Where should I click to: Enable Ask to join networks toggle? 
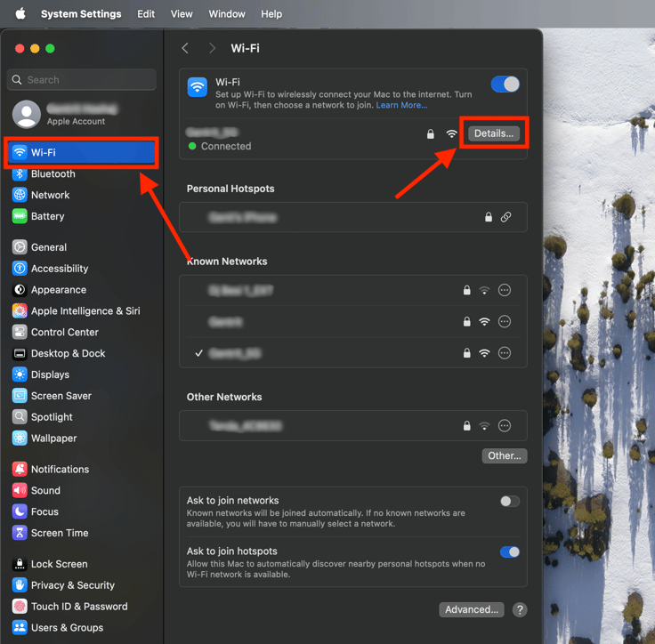click(x=509, y=502)
